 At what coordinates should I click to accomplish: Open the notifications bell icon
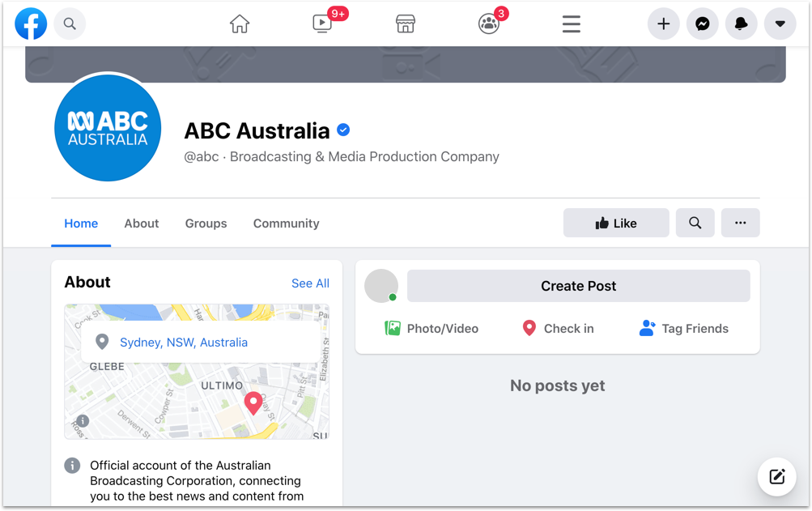pos(742,24)
